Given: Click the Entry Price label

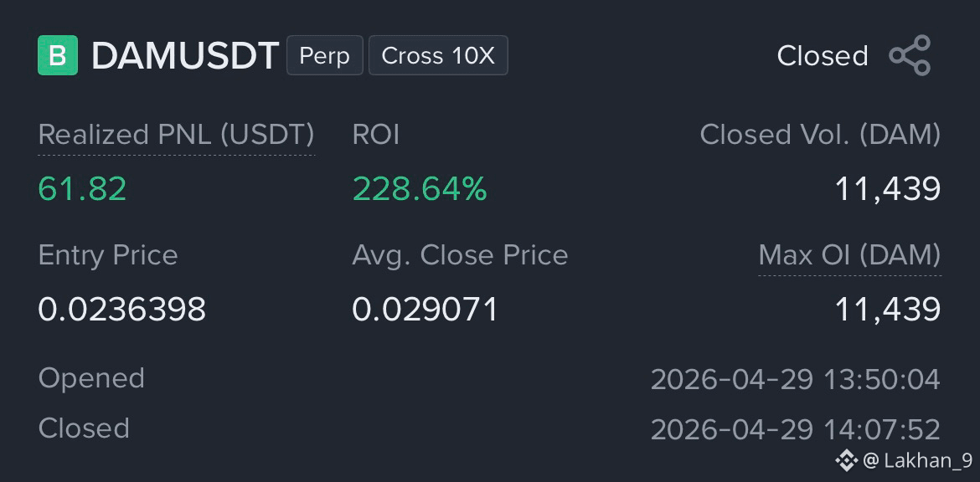Looking at the screenshot, I should (x=108, y=255).
